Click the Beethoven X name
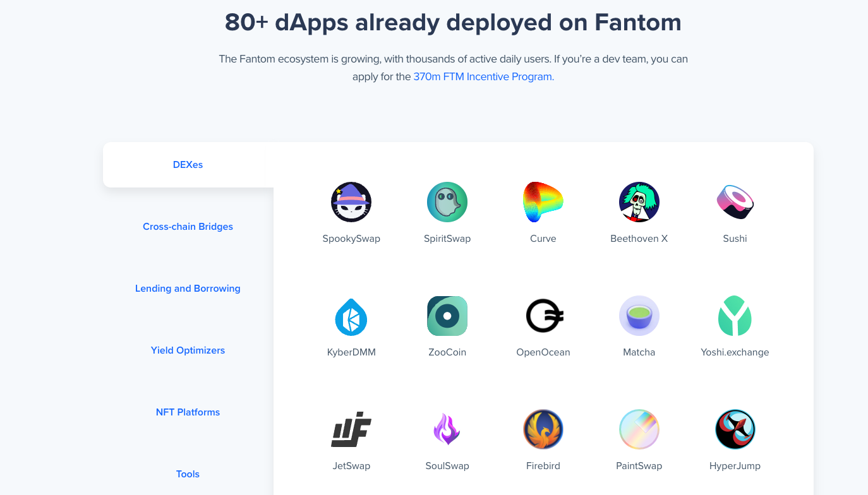 click(639, 239)
